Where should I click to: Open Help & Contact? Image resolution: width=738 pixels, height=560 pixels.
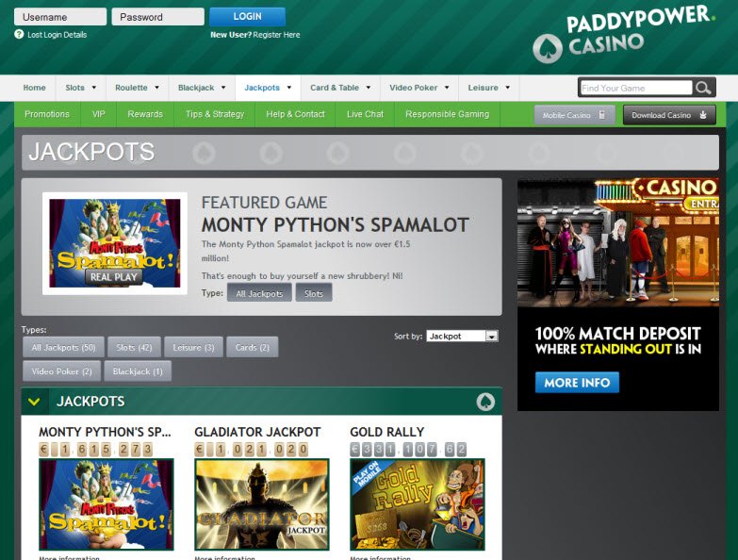(x=295, y=114)
